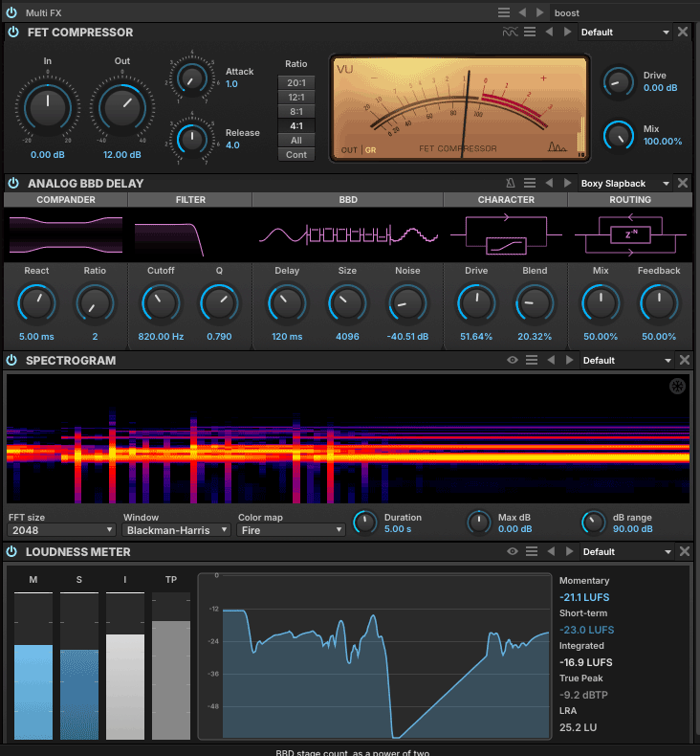Select previous FET Compressor preset arrow

(x=549, y=32)
